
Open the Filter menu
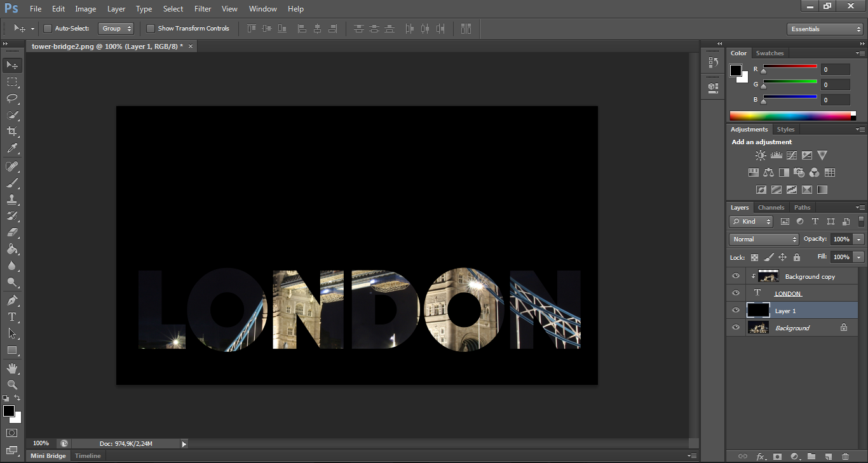[203, 9]
